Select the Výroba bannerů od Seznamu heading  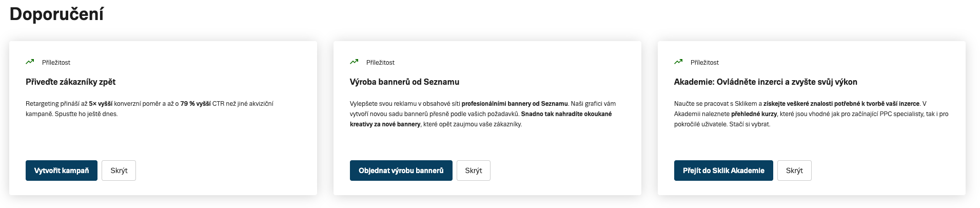click(x=404, y=82)
